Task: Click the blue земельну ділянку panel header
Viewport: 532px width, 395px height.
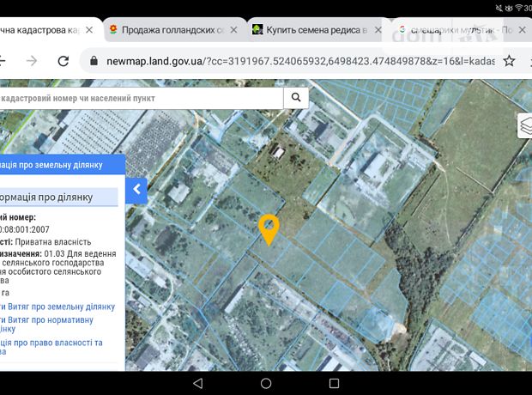Action: (x=63, y=165)
